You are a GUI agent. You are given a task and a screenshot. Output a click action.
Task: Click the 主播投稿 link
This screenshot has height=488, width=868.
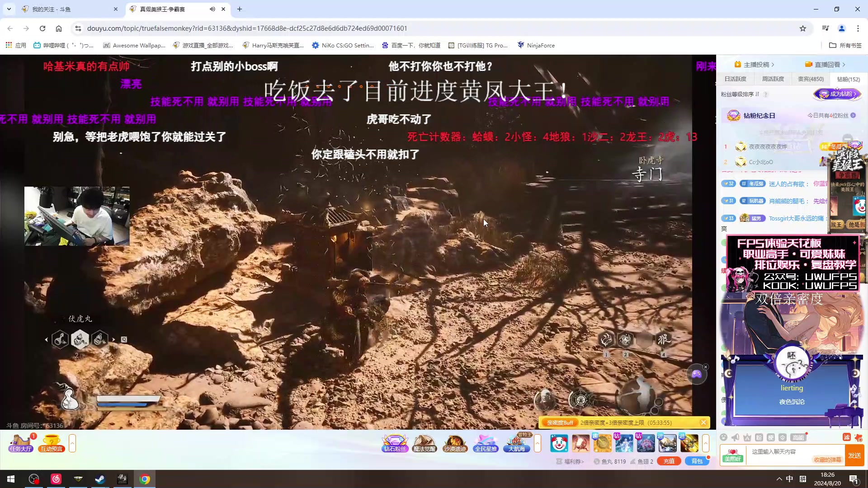pyautogui.click(x=754, y=65)
